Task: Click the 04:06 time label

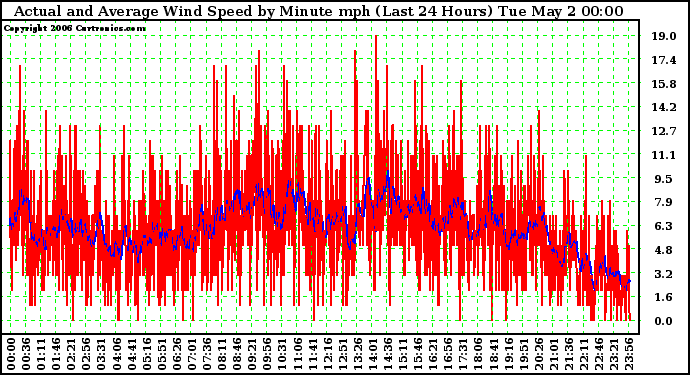Action: tap(116, 354)
